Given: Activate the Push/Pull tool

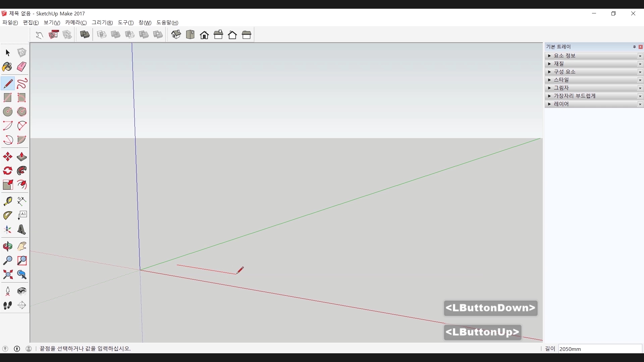Looking at the screenshot, I should 22,157.
